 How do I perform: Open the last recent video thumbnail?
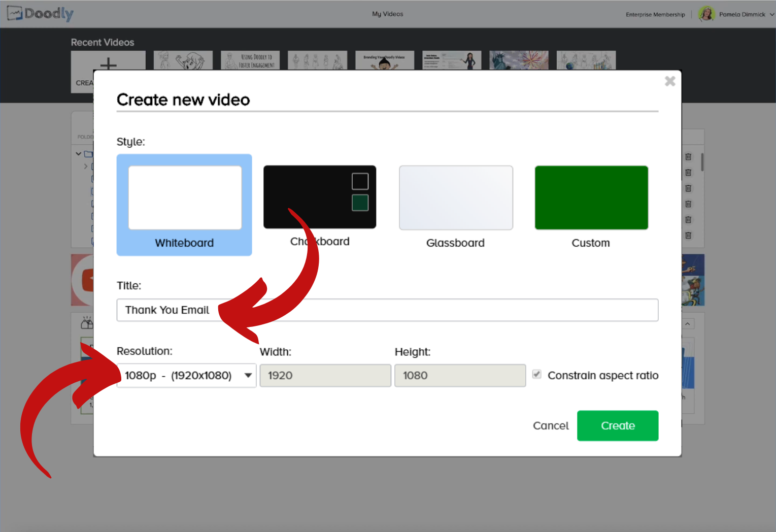coord(586,60)
